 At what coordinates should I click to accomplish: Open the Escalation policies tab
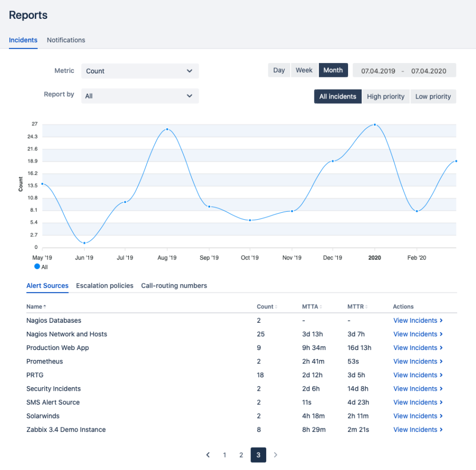point(105,286)
